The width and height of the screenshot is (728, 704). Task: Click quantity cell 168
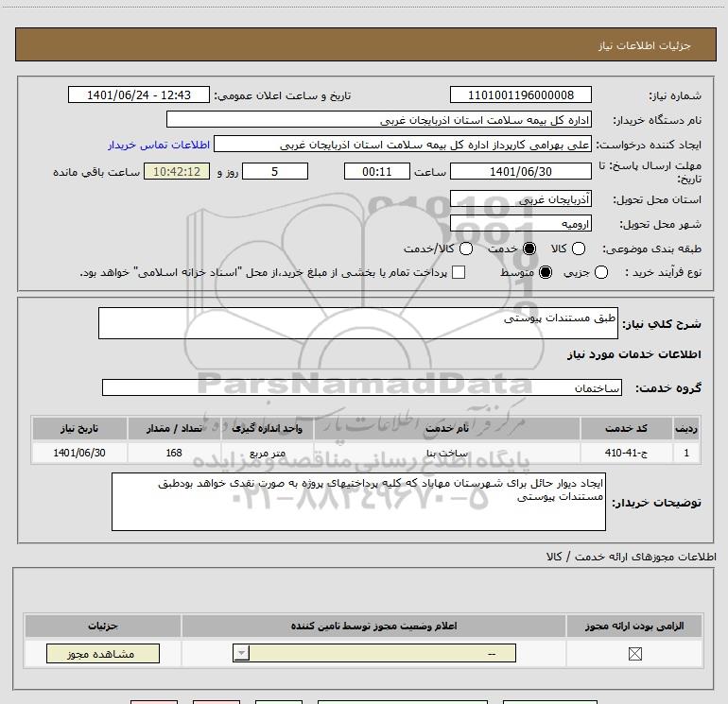tap(174, 453)
